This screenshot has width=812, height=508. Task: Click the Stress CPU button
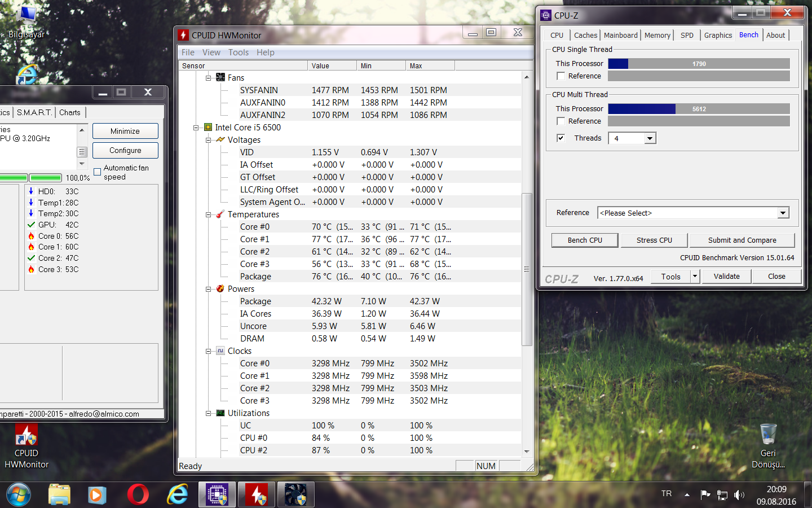point(654,240)
